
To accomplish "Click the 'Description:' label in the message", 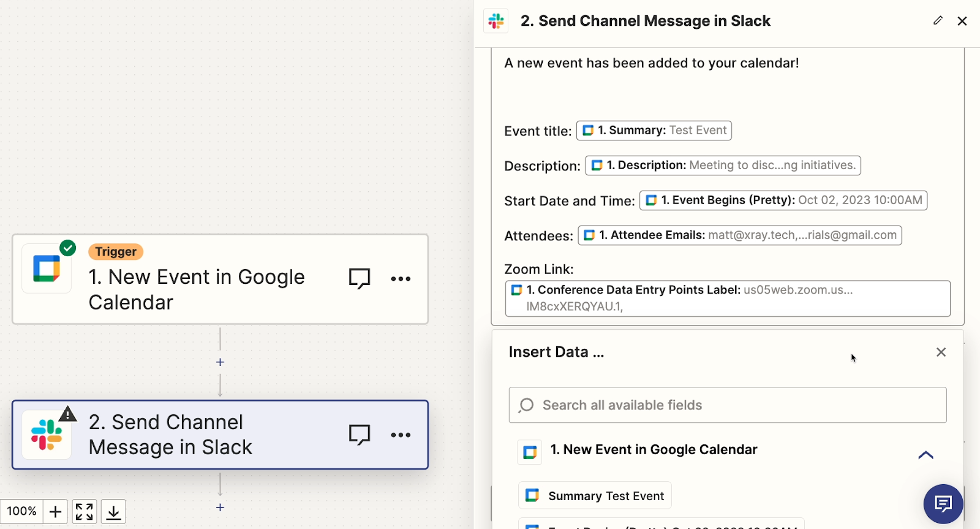I will (542, 166).
